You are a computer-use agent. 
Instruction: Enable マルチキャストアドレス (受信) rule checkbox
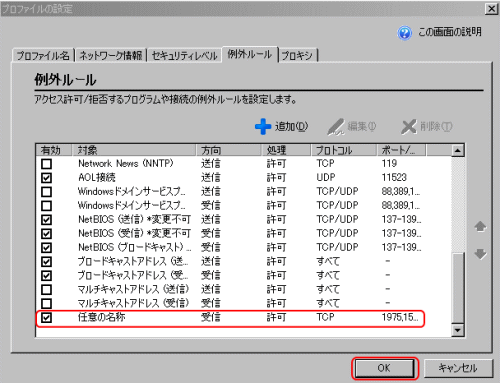pyautogui.click(x=47, y=304)
